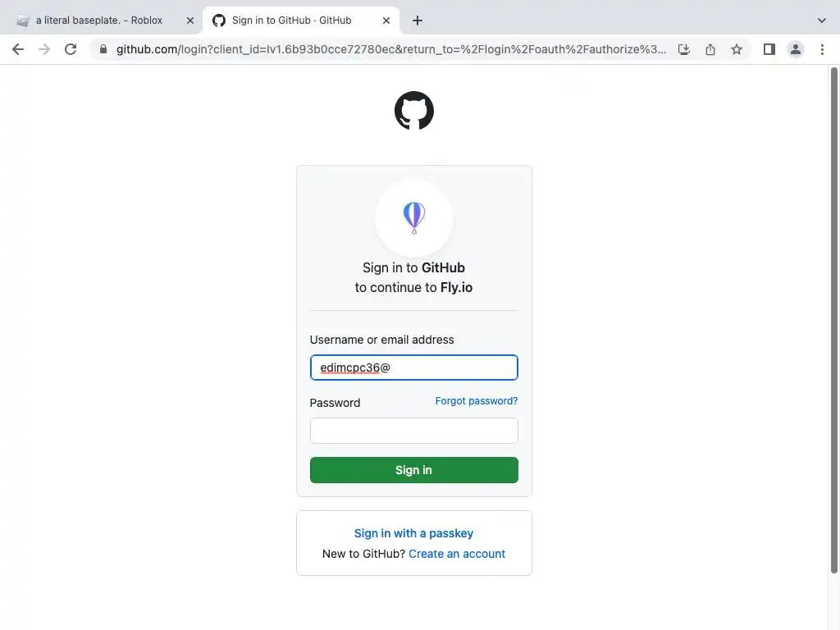Focus the Password input field
The image size is (840, 630).
point(413,431)
